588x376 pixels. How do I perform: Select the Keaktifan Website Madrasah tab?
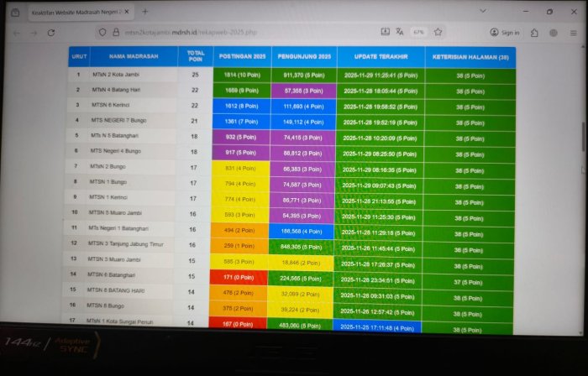pos(76,13)
